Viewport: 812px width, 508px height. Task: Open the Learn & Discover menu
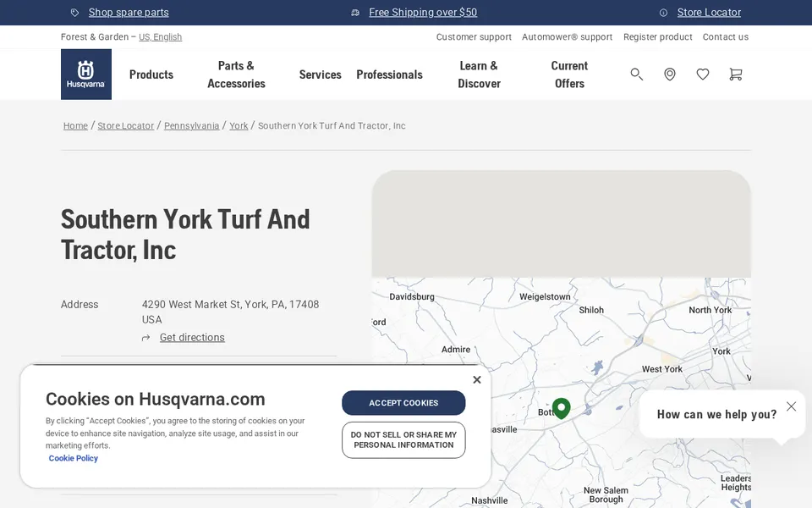click(x=479, y=75)
